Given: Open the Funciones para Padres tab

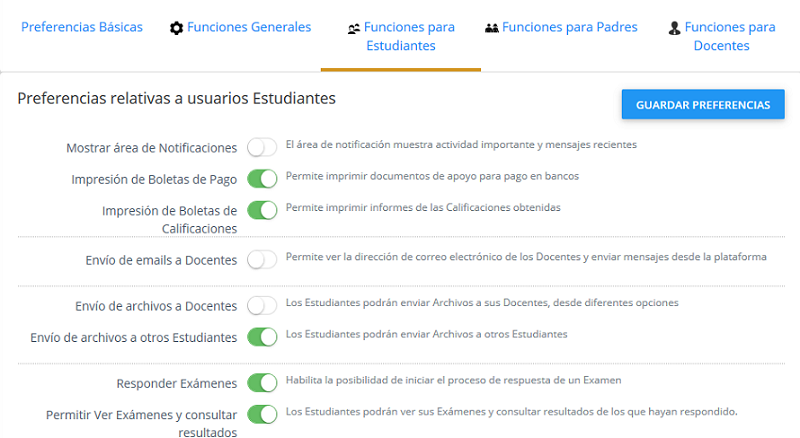Looking at the screenshot, I should click(x=569, y=28).
